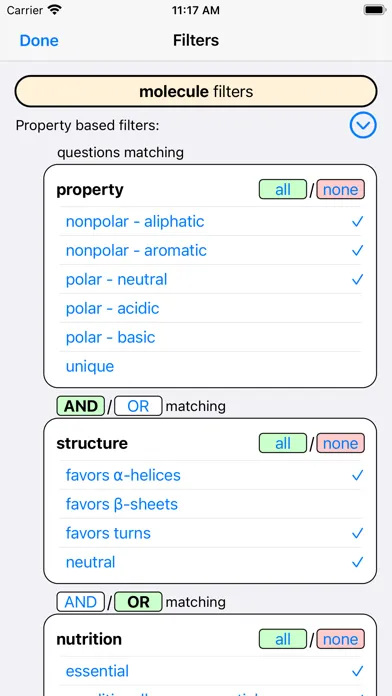The width and height of the screenshot is (392, 696).
Task: Enable favors β-sheets filter
Action: point(210,504)
